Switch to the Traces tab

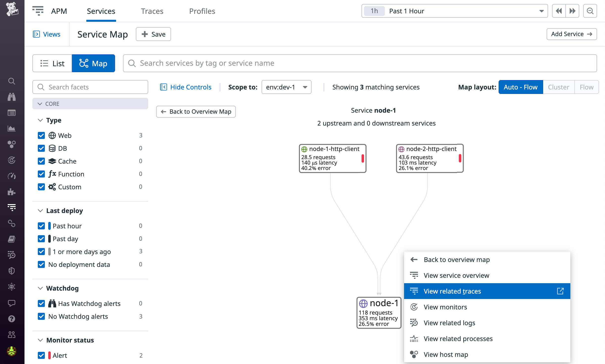(152, 11)
